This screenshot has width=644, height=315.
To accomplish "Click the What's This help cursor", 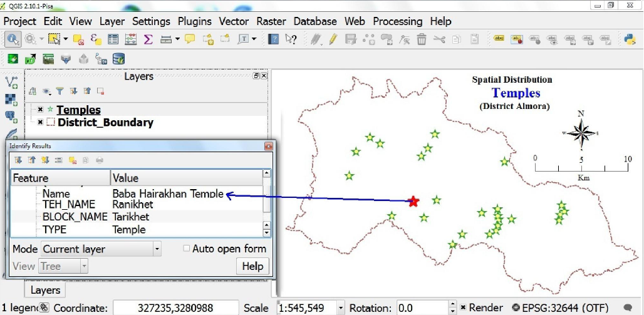I will click(291, 39).
